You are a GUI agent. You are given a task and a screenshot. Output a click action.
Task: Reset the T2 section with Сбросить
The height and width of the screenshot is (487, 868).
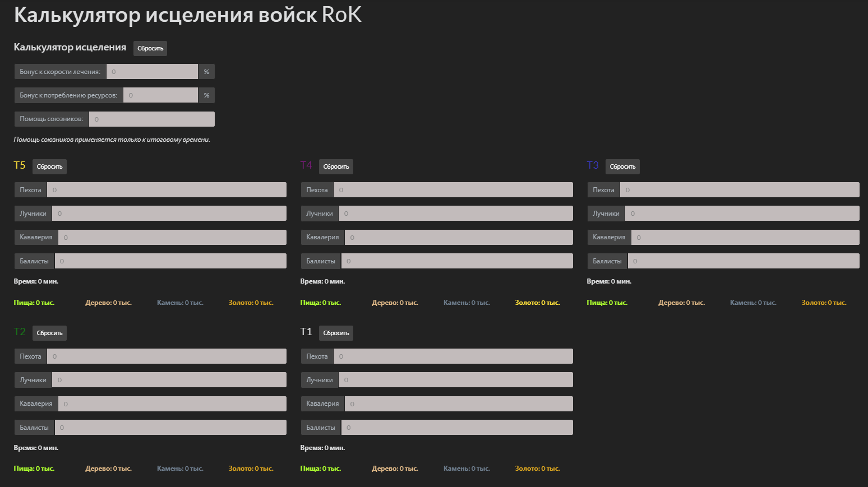coord(49,333)
